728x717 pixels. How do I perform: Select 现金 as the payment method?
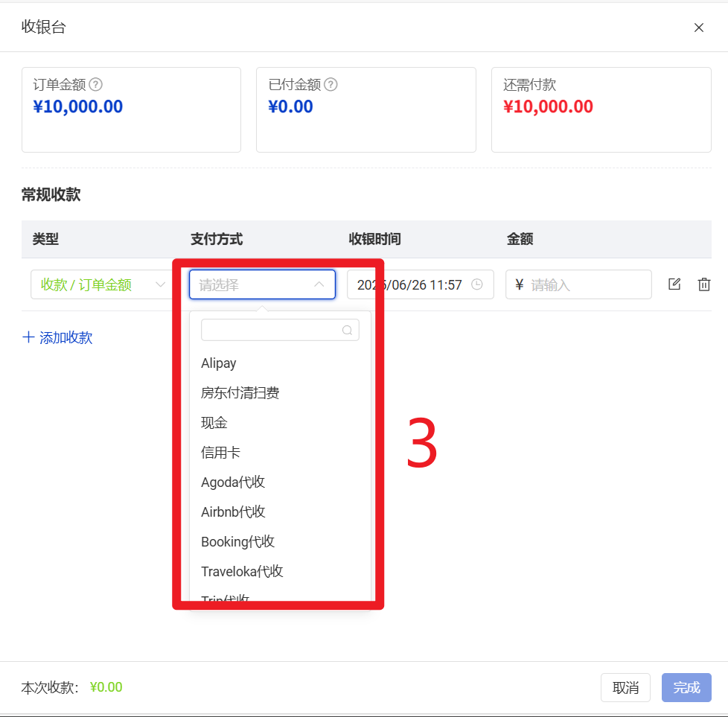[x=214, y=423]
